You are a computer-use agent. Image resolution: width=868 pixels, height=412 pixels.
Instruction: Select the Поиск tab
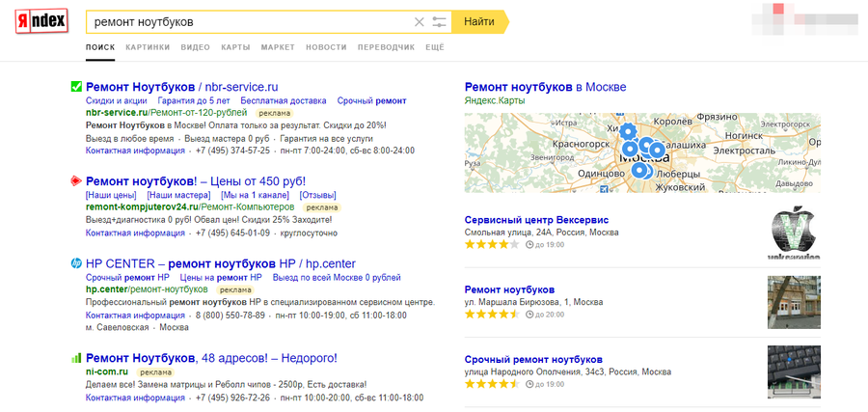[x=100, y=47]
